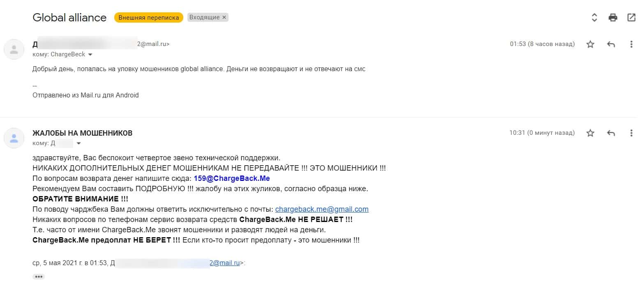Remove the Входящие label from conversation

[224, 18]
